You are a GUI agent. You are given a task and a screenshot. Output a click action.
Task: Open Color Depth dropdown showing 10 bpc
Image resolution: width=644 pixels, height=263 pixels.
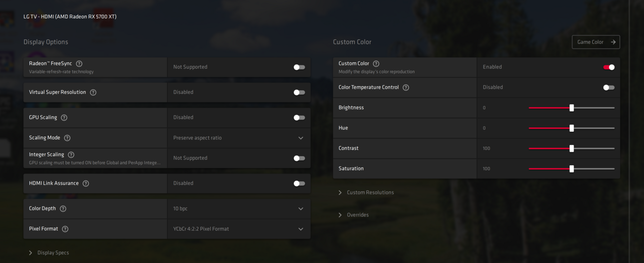(239, 209)
